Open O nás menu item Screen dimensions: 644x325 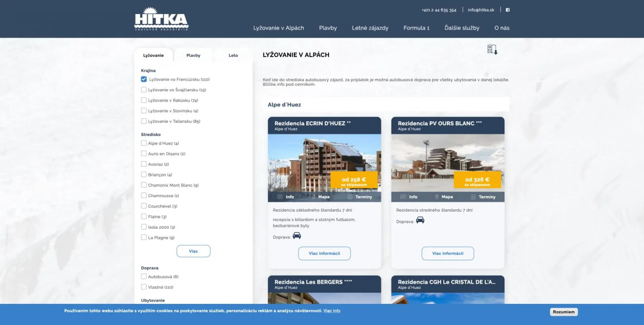[x=502, y=28]
